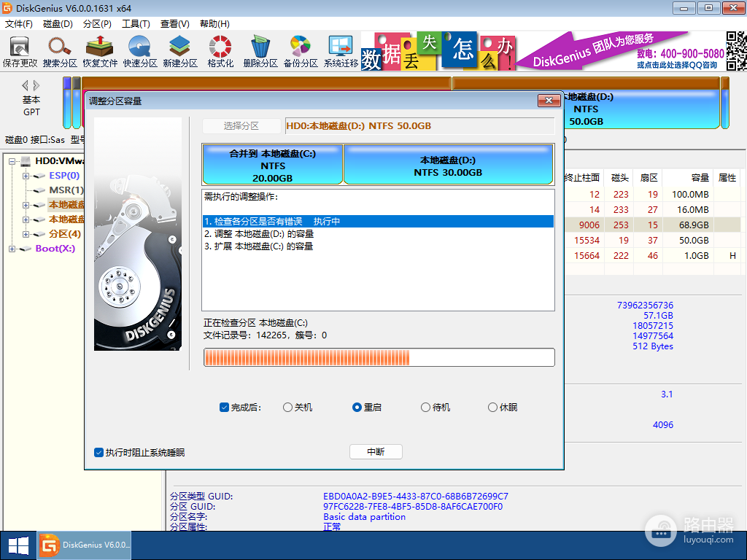The image size is (747, 560).
Task: Open the Backup Partition (备份分区) tool
Action: (x=301, y=52)
